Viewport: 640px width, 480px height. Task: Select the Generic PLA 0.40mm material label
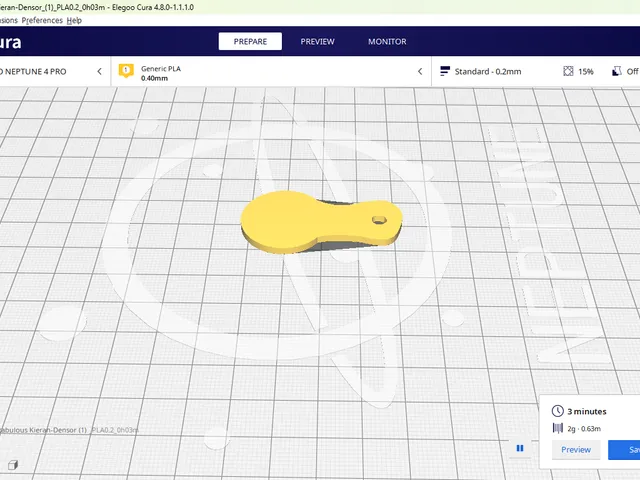161,73
